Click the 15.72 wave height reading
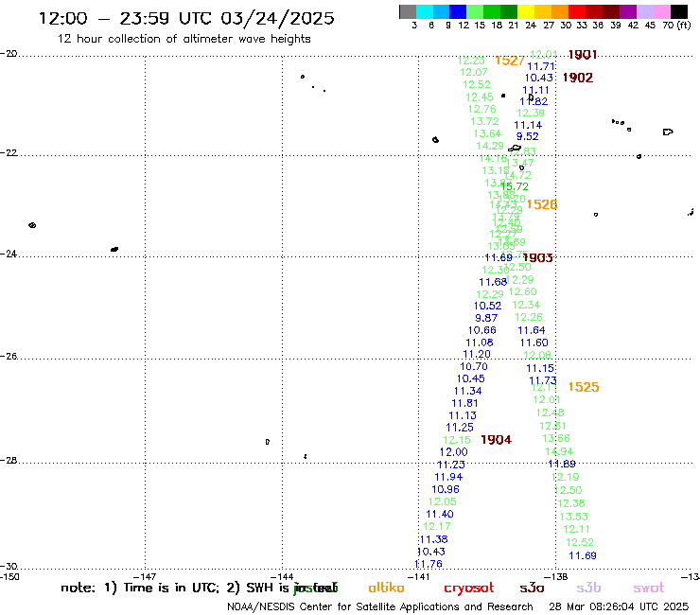 pos(515,186)
